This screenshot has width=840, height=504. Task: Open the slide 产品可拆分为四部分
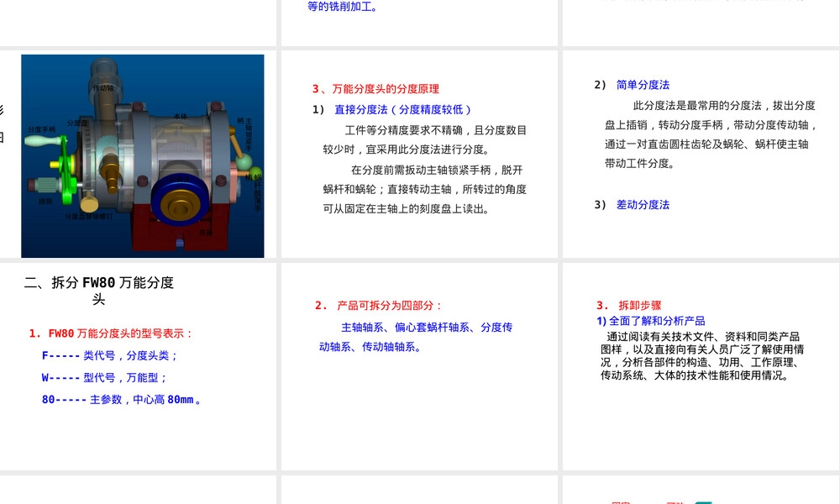[419, 366]
